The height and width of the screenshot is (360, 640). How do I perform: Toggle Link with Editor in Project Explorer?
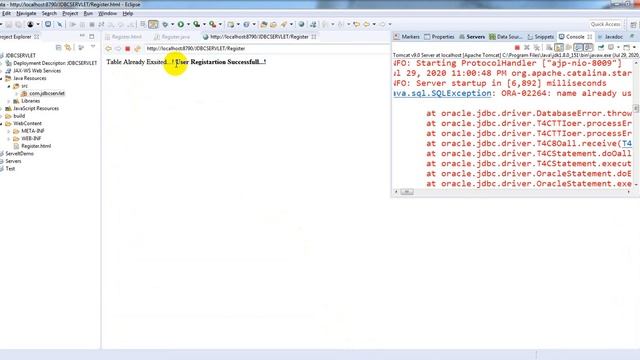(x=68, y=48)
